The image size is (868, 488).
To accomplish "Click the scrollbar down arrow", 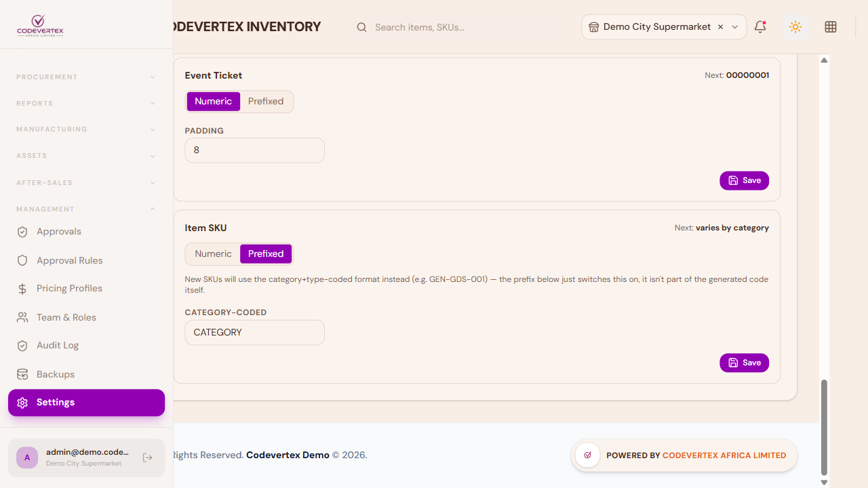I will (x=825, y=483).
